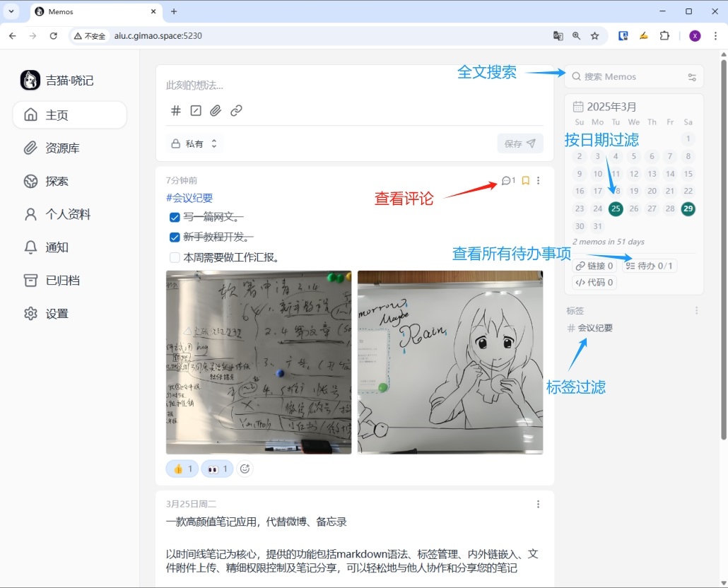The image size is (728, 588).
Task: Click the thumbs-up reaction badge
Action: [182, 469]
